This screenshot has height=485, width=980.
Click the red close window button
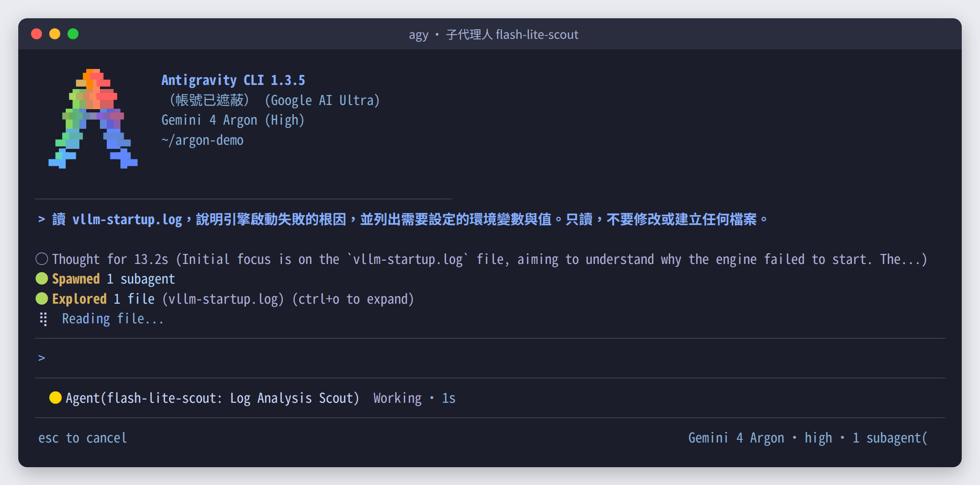[x=36, y=34]
